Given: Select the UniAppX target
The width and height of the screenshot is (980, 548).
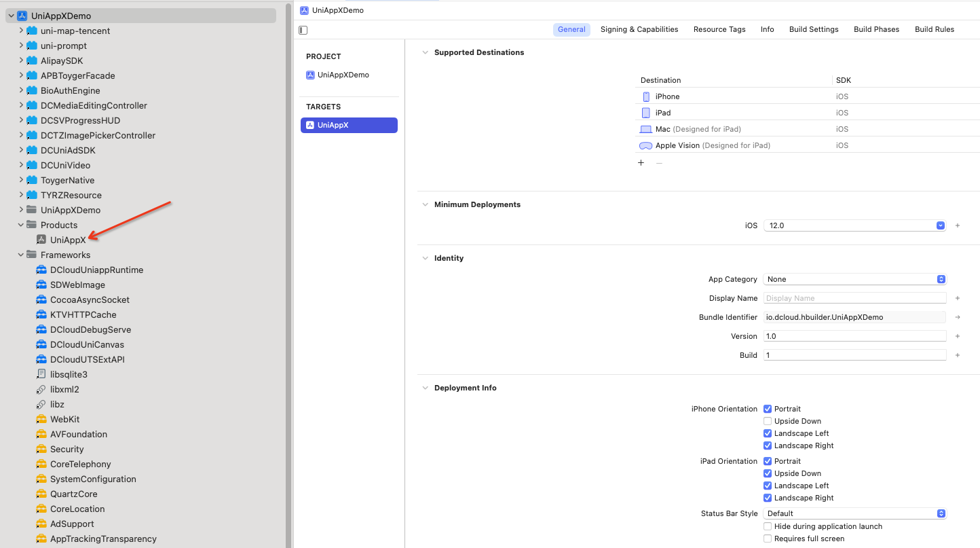Looking at the screenshot, I should click(x=349, y=125).
